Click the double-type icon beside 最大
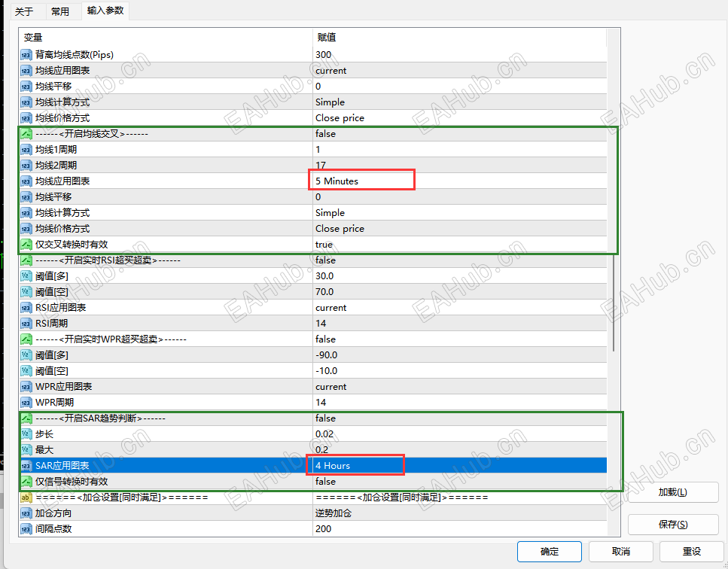 tap(26, 450)
